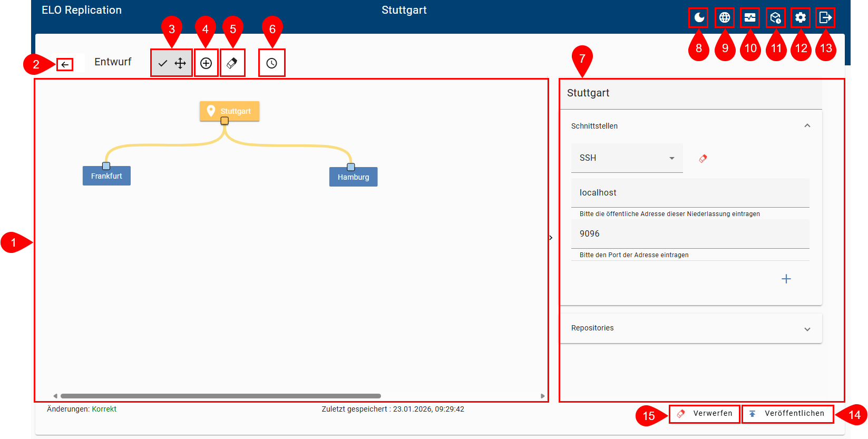The height and width of the screenshot is (439, 868).
Task: Click the "Stuttgart" title in the top bar
Action: (x=404, y=10)
